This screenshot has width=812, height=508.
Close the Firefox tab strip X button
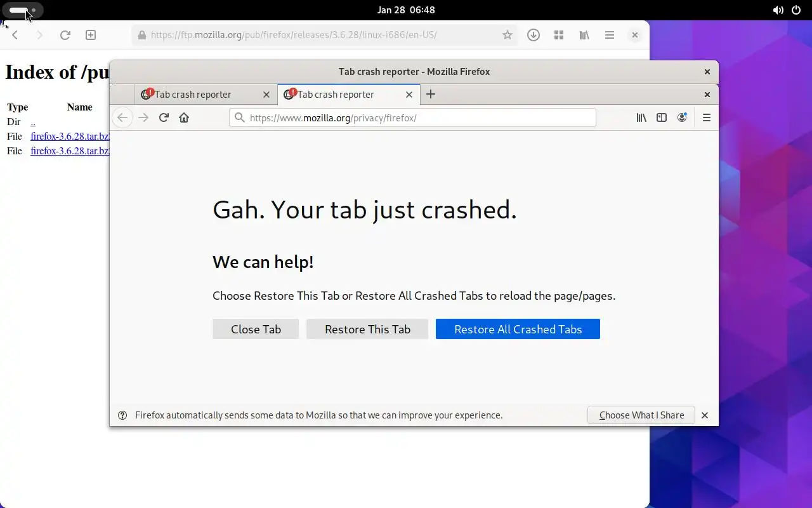707,95
